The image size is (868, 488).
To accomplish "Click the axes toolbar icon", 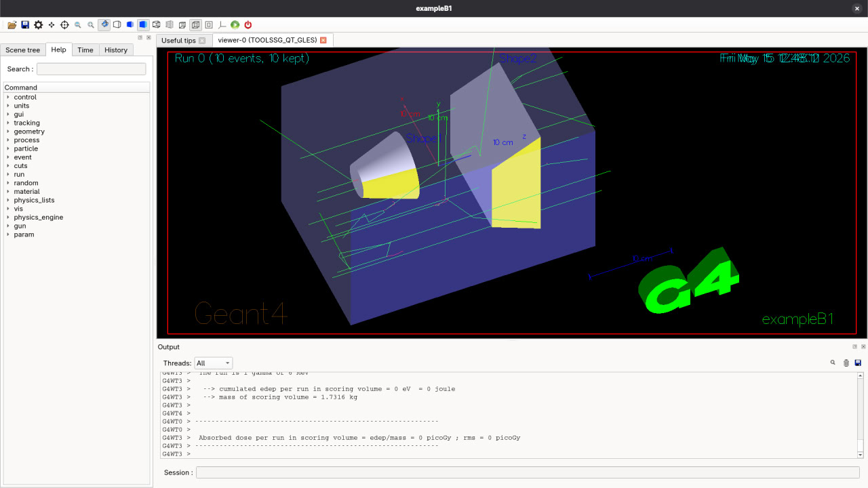I will click(x=222, y=25).
